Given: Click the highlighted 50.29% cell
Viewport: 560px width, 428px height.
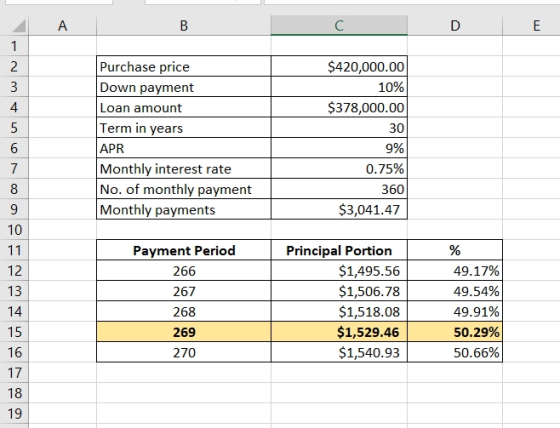Looking at the screenshot, I should (455, 332).
